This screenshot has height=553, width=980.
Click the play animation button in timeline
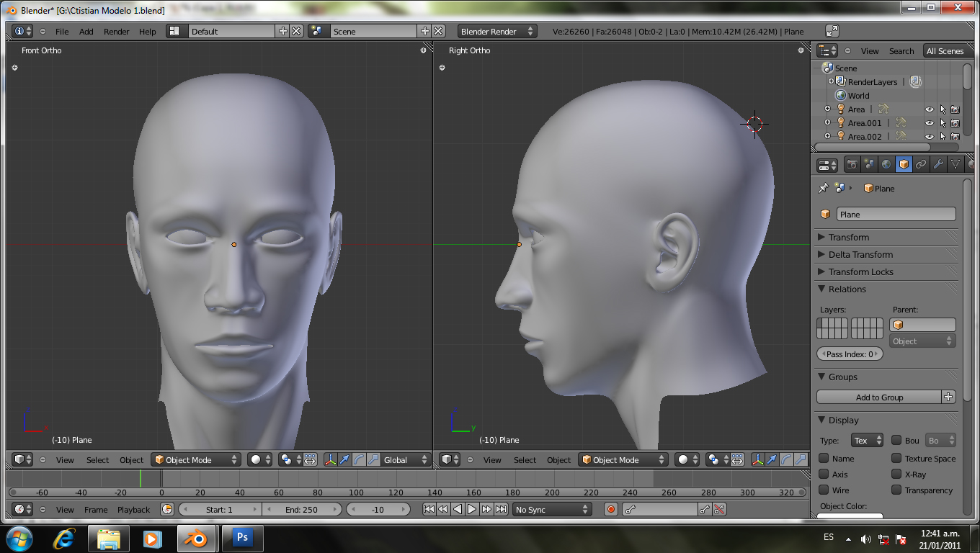tap(472, 510)
